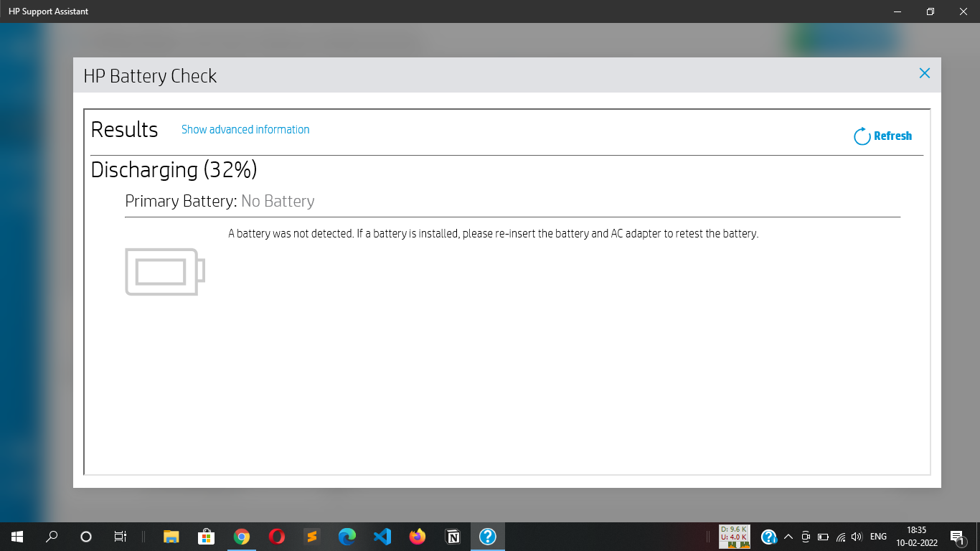The height and width of the screenshot is (551, 980).
Task: Open Visual Studio Code from the taskbar
Action: point(382,536)
